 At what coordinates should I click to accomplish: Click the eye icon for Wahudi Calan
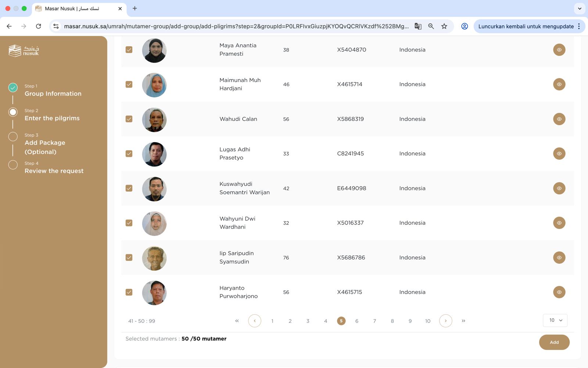point(559,119)
